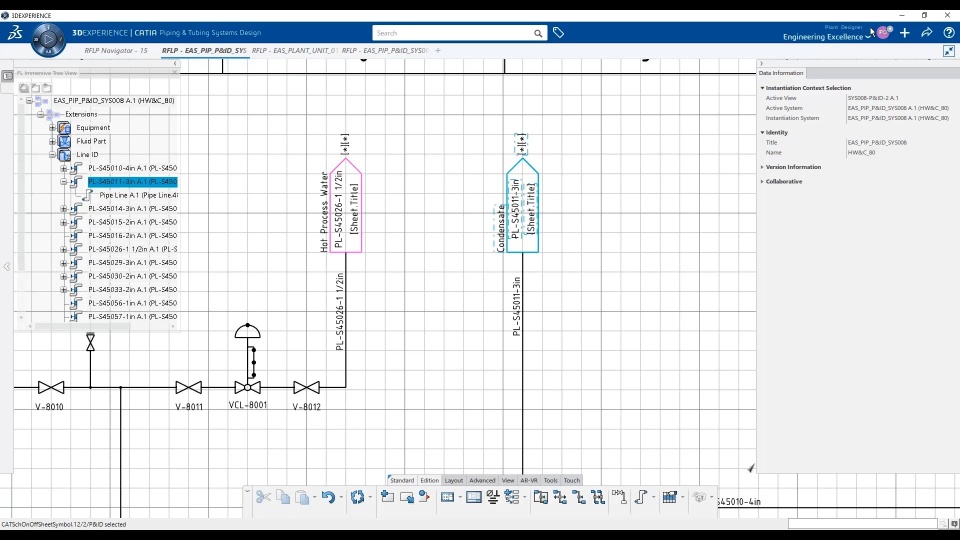Select Pipe Line A.1 tree item
Screen dimensions: 960x540
[x=139, y=195]
